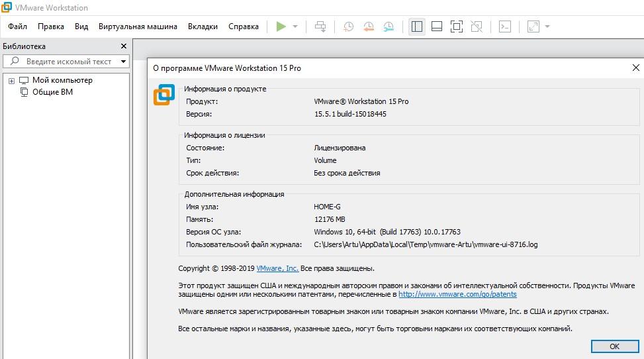This screenshot has width=644, height=359.
Task: Toggle the thumbnail bar view icon
Action: click(x=437, y=26)
